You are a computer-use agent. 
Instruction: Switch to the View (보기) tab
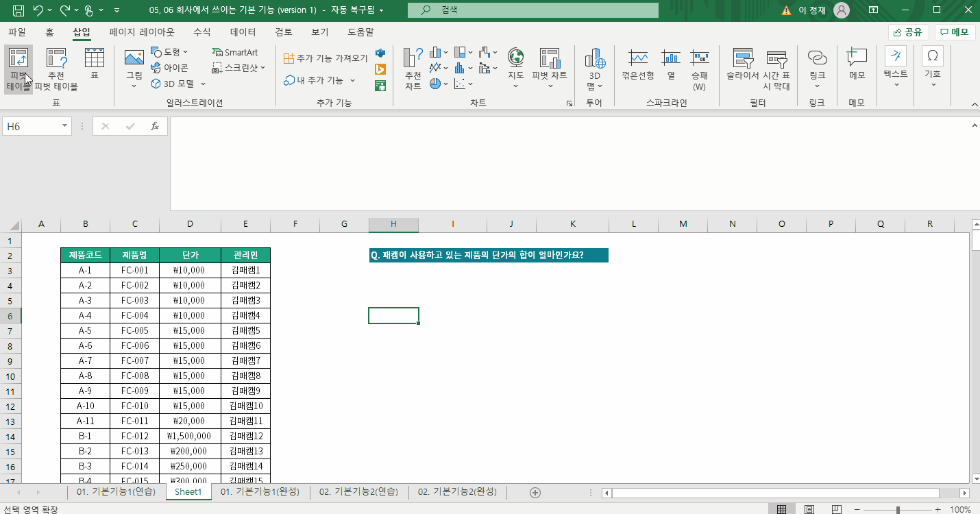point(320,32)
